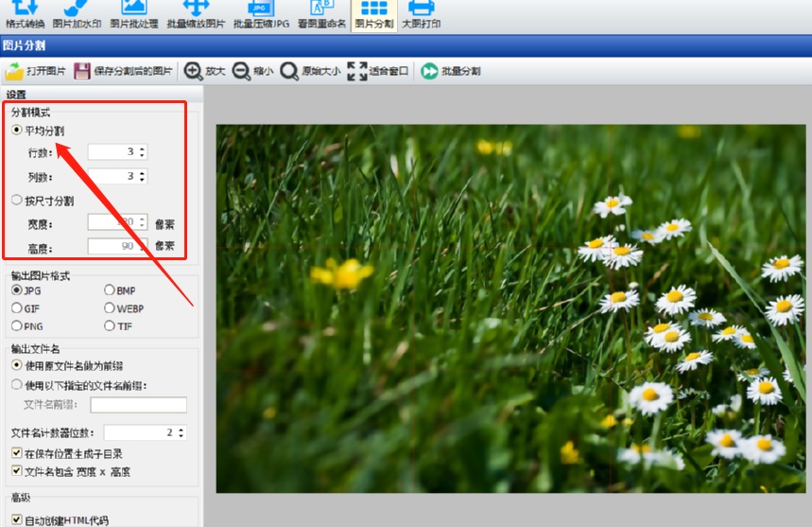Image resolution: width=812 pixels, height=527 pixels.
Task: Click 打开图片 to open an image
Action: (x=36, y=71)
